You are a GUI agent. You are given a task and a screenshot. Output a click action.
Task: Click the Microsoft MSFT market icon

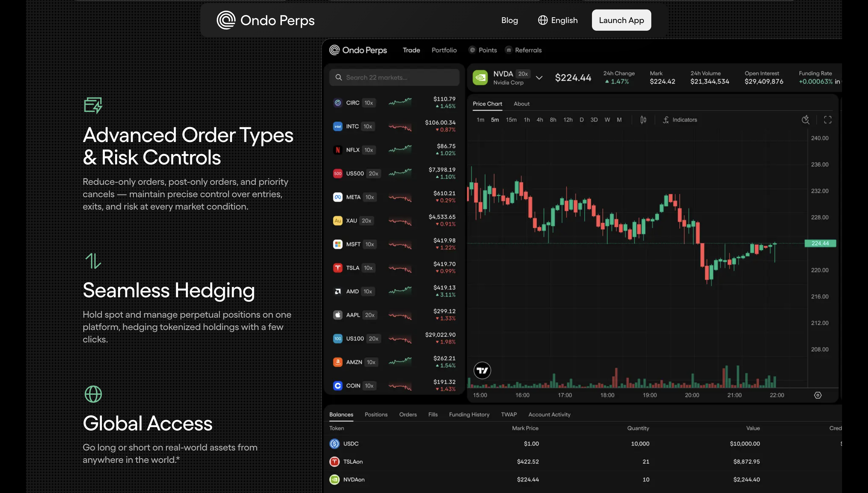(337, 244)
